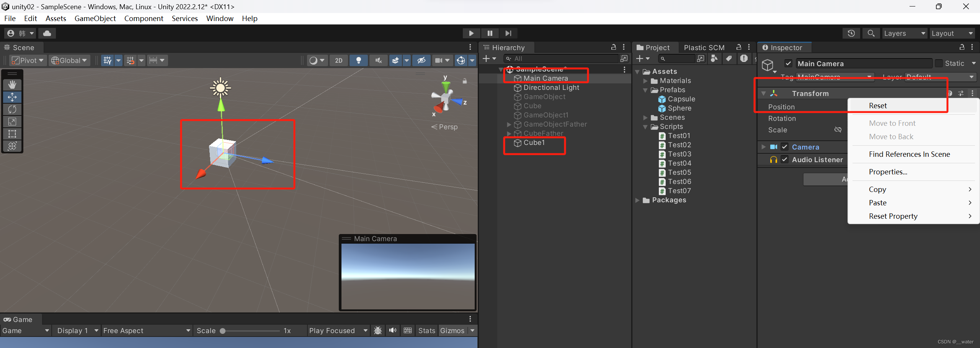Switch to the Rotate tool
The image size is (980, 348).
(12, 109)
